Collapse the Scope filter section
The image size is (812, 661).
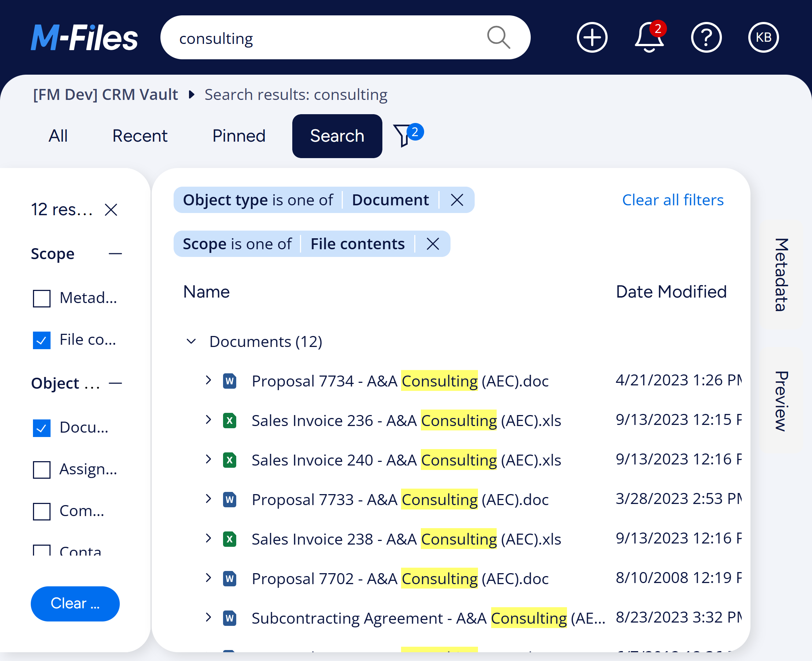tap(115, 254)
